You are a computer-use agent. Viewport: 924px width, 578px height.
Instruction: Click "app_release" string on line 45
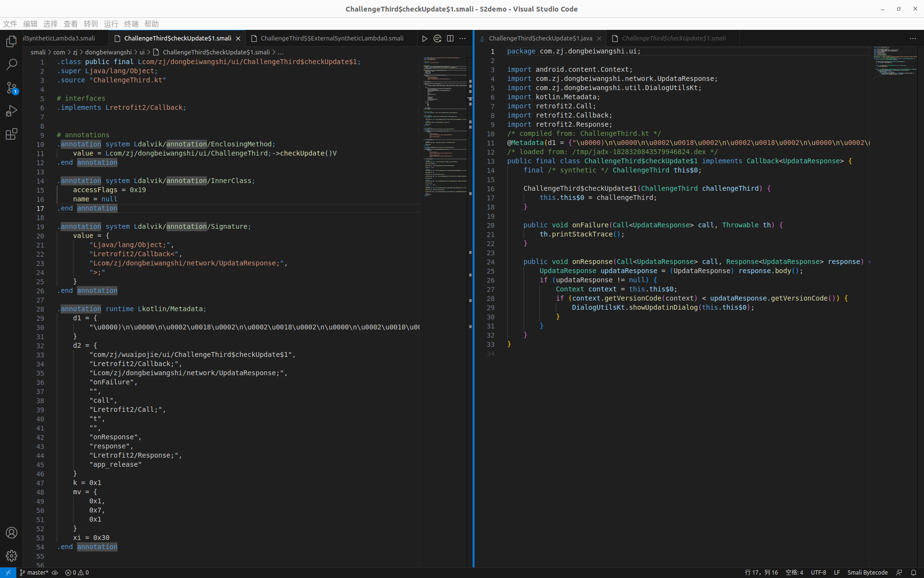pyautogui.click(x=115, y=465)
